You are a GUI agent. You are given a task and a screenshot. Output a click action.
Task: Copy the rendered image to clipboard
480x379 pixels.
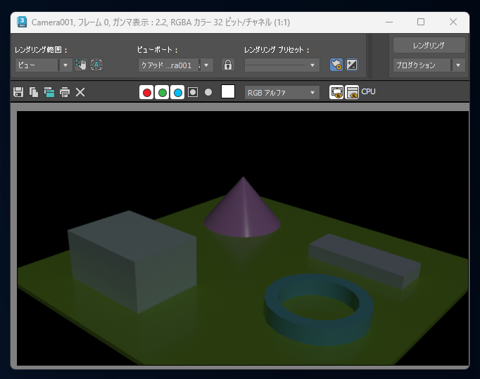coord(34,92)
